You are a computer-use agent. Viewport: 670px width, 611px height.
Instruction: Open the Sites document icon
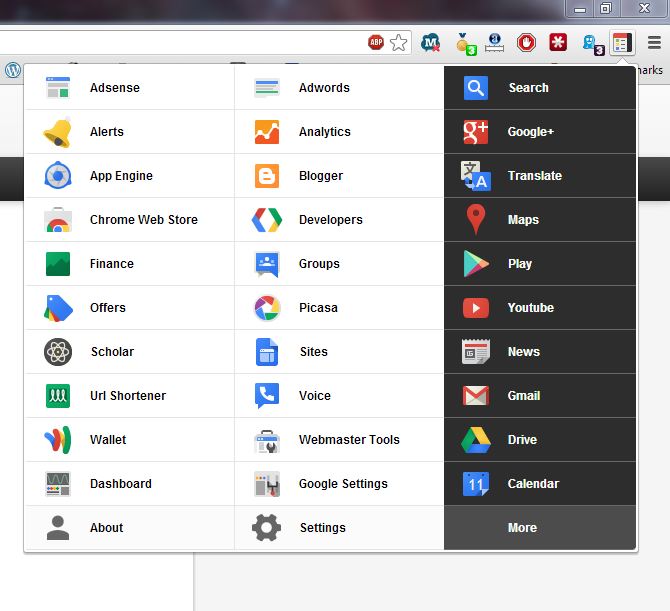click(x=267, y=352)
